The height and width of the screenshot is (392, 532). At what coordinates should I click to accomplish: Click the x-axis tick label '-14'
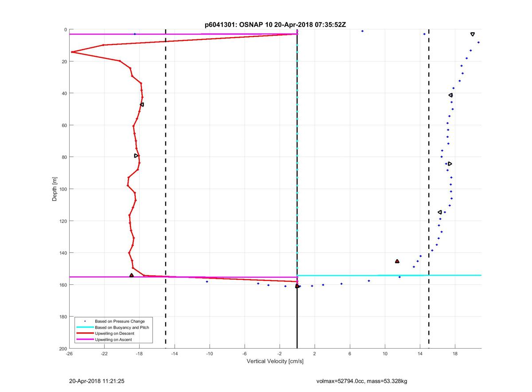(174, 354)
